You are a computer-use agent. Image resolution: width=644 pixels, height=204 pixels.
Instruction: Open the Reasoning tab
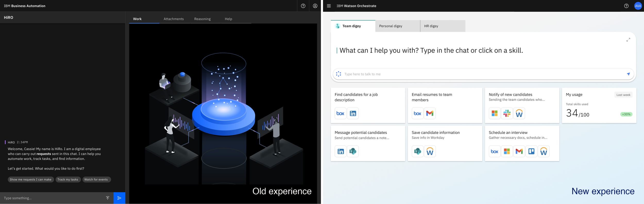point(205,19)
